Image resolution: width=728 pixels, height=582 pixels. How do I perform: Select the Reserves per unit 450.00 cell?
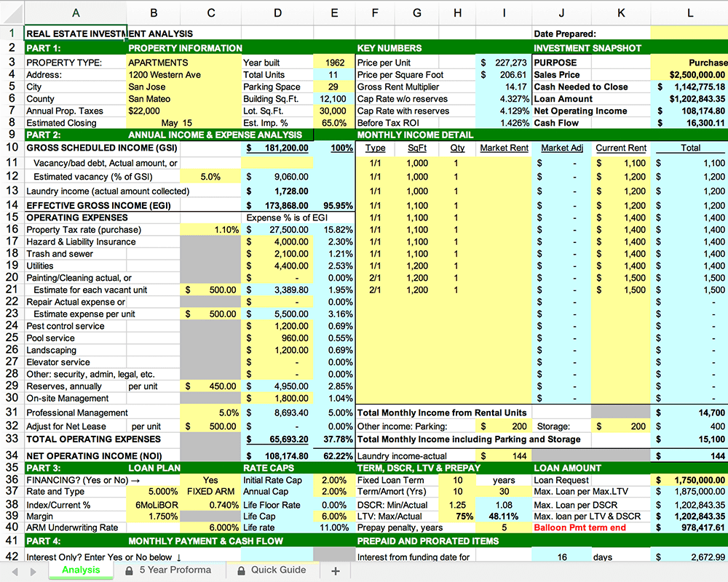click(210, 386)
